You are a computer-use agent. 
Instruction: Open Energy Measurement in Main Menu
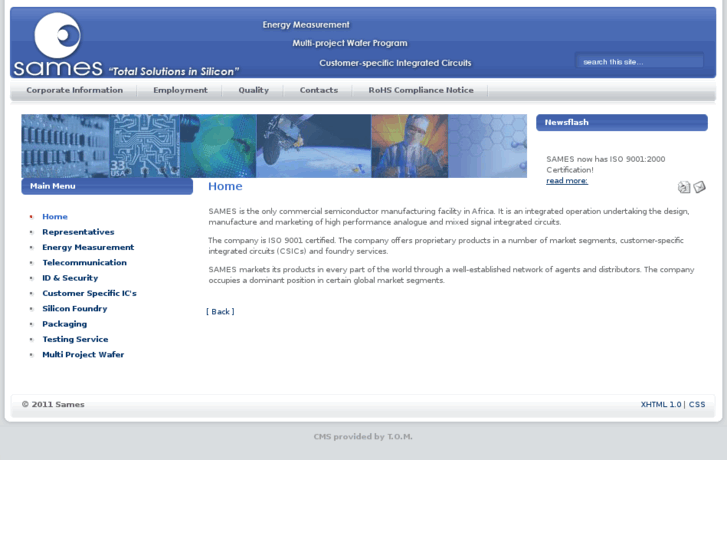click(88, 247)
